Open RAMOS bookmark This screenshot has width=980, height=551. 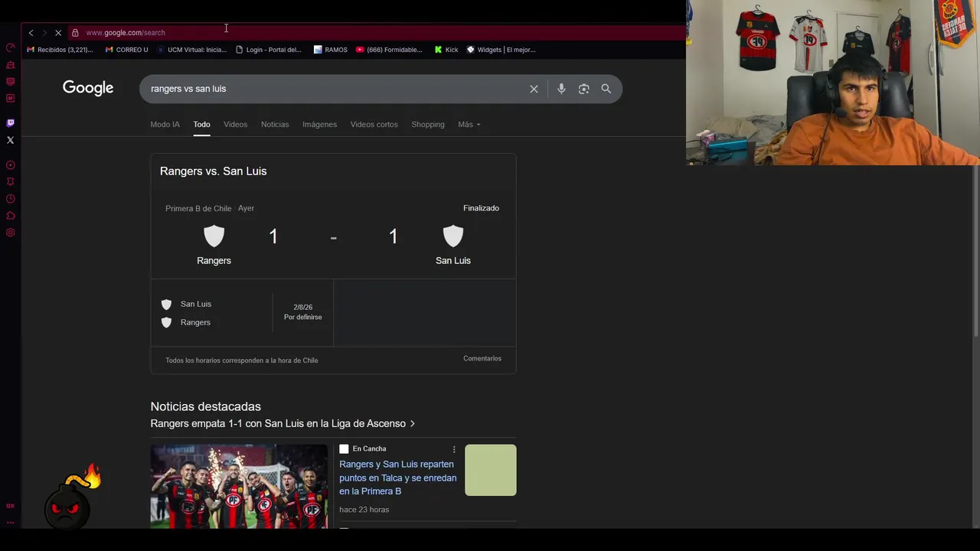tap(330, 50)
